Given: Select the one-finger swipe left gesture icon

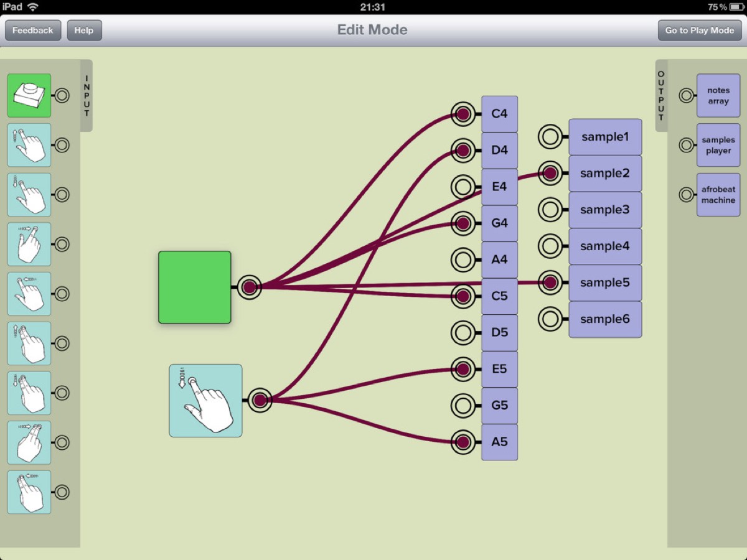Looking at the screenshot, I should point(29,294).
